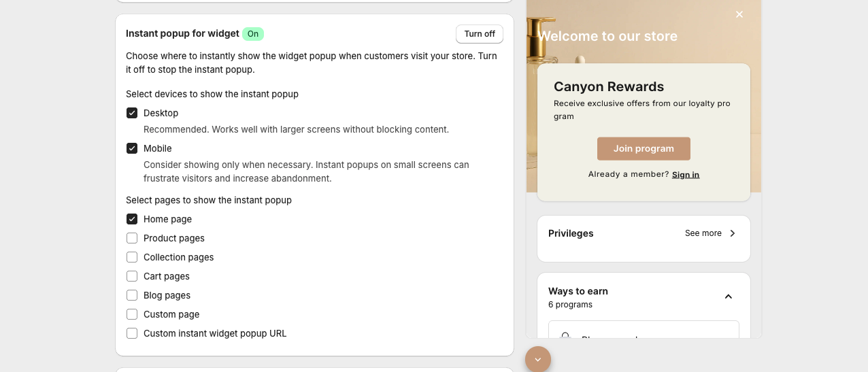
Task: Close the widget preview with the X
Action: click(x=739, y=14)
